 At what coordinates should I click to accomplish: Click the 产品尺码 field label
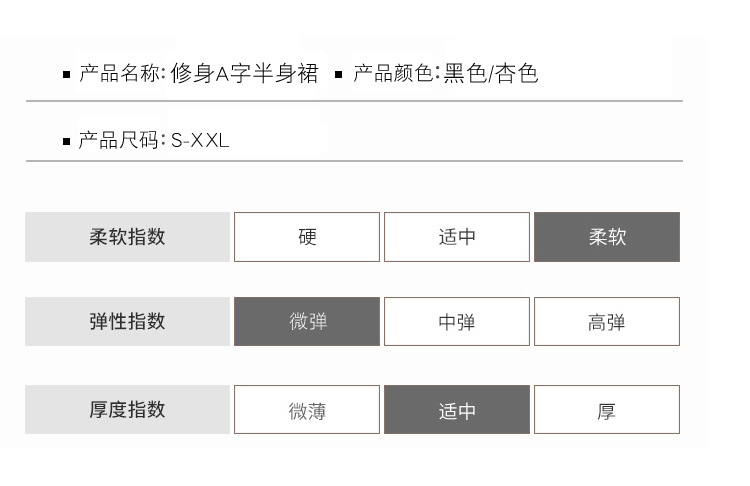coord(121,141)
